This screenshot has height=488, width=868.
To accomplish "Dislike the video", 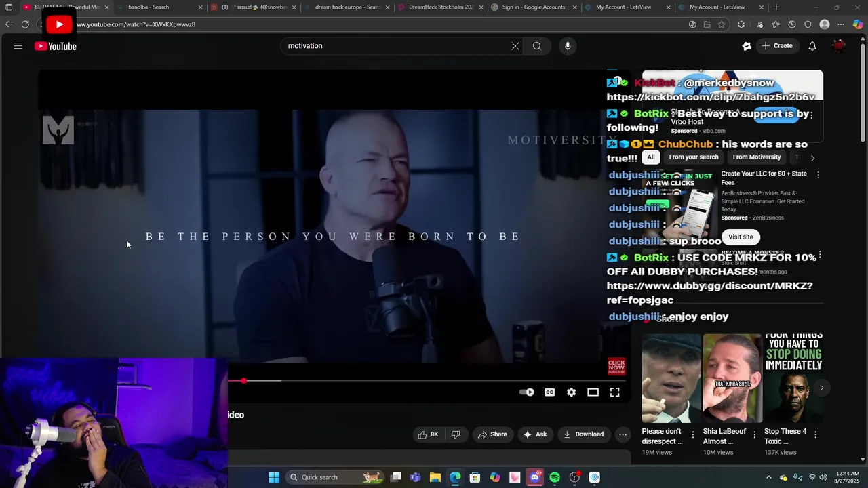I will pos(456,434).
